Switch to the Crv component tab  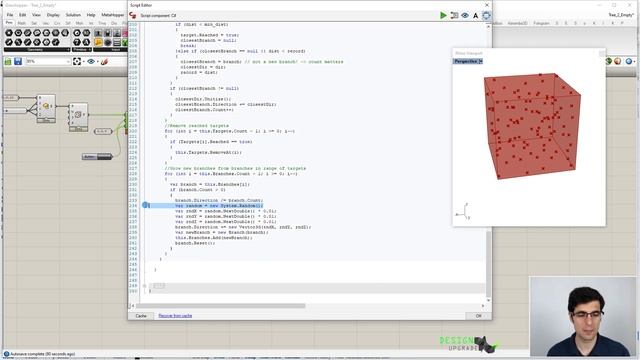coord(57,23)
